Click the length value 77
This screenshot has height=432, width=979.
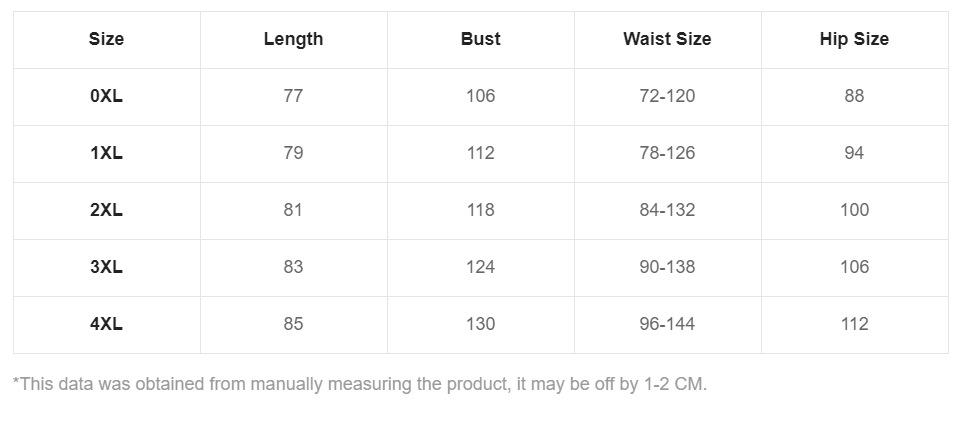pyautogui.click(x=293, y=96)
